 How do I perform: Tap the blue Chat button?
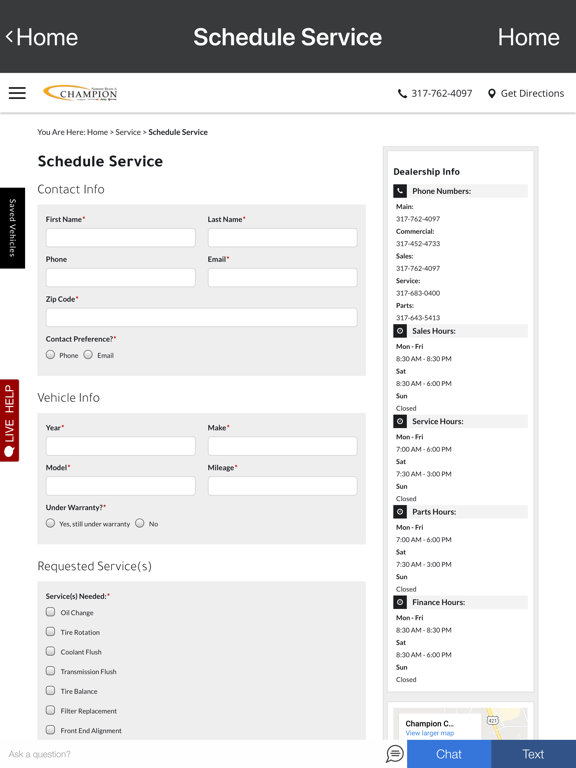(449, 754)
